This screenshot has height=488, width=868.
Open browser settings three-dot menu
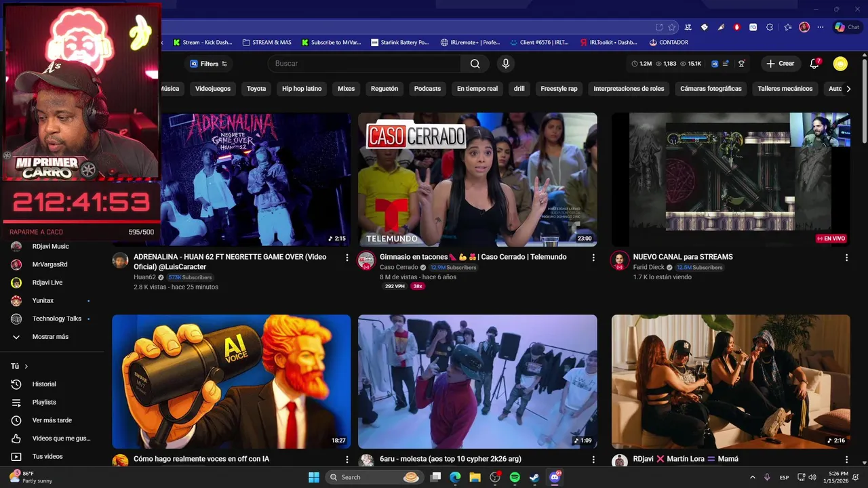coord(821,27)
